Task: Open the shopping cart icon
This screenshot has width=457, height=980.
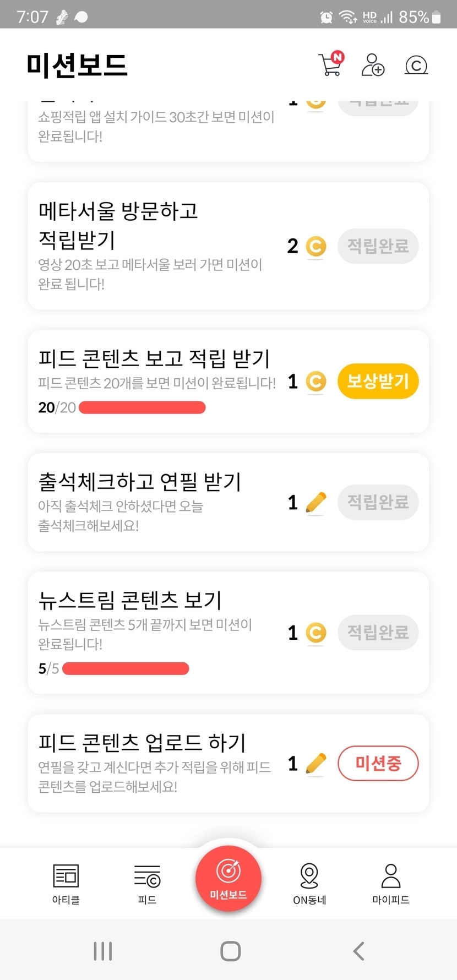Action: click(331, 64)
